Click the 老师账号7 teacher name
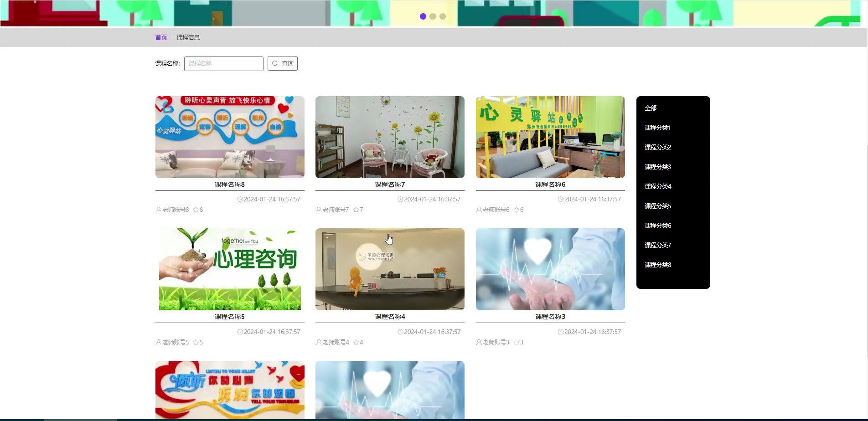Image resolution: width=868 pixels, height=421 pixels. pos(336,210)
